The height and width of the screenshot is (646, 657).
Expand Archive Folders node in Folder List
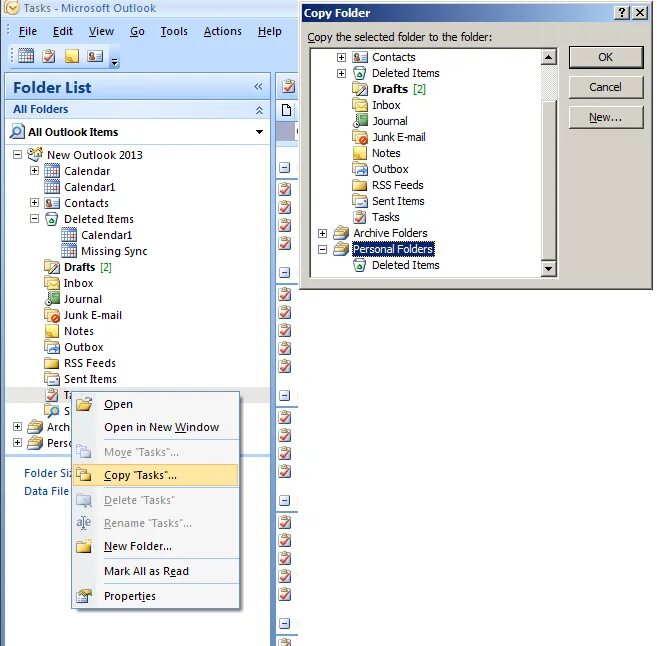(17, 426)
